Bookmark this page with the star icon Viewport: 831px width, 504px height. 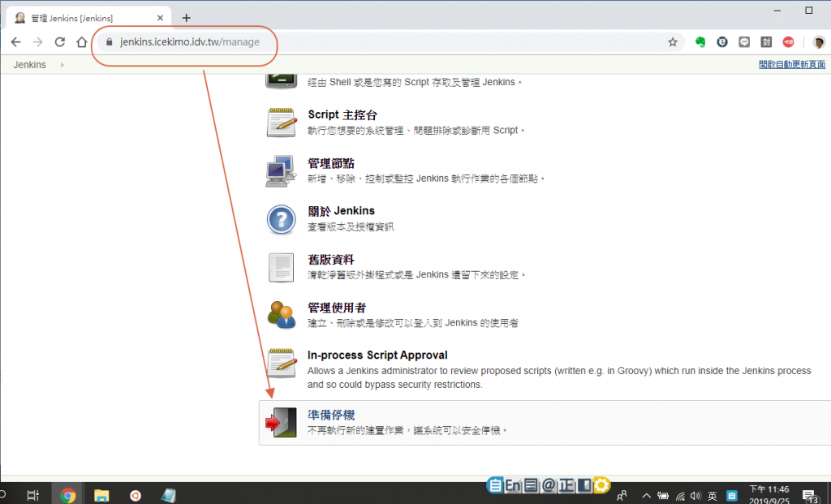[x=673, y=42]
